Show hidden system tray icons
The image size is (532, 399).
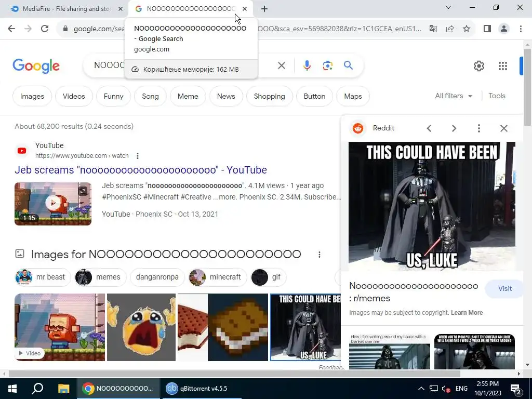pos(421,389)
